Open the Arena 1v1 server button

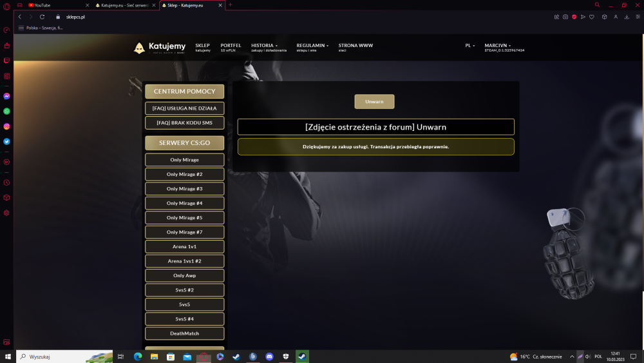coord(184,247)
